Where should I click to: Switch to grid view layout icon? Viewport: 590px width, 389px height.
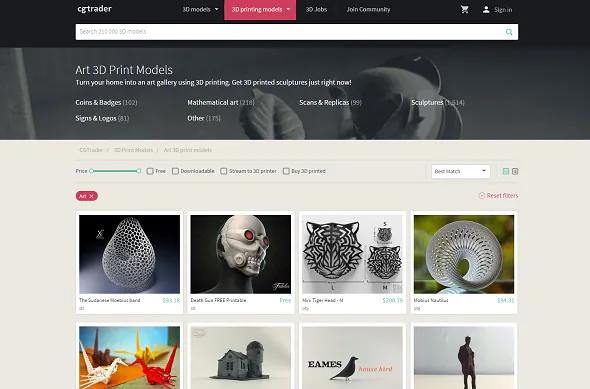coord(506,172)
